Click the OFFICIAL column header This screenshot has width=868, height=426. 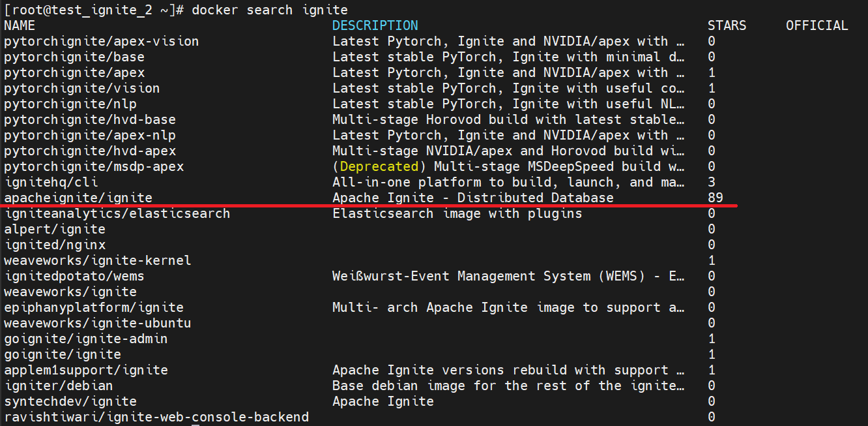[x=817, y=25]
